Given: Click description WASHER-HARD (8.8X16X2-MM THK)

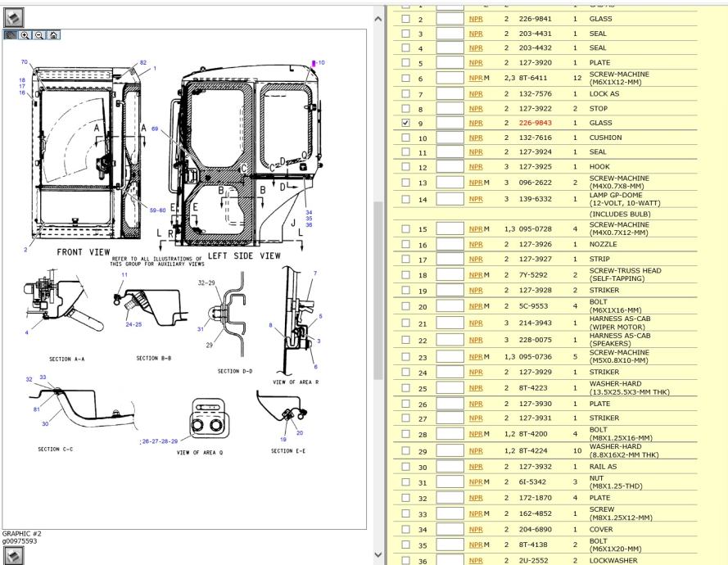Looking at the screenshot, I should tap(624, 451).
